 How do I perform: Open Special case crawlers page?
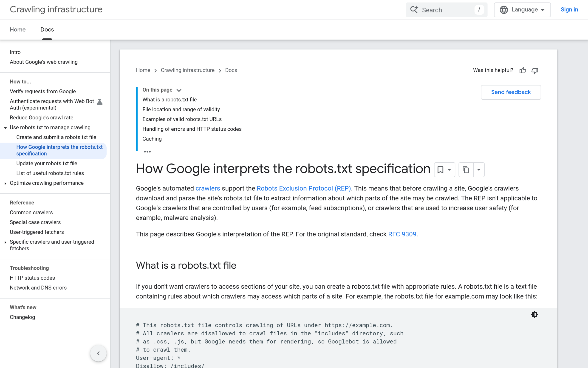[35, 222]
